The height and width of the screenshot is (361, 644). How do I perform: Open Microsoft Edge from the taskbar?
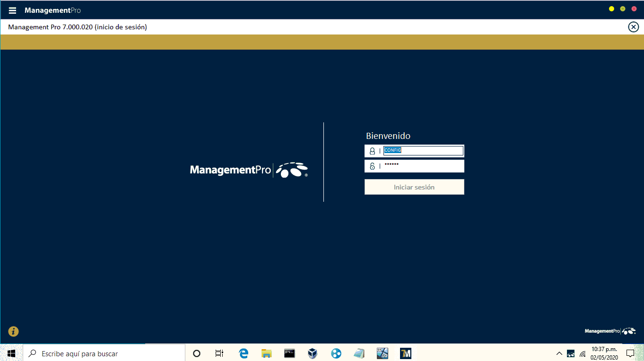pos(244,353)
